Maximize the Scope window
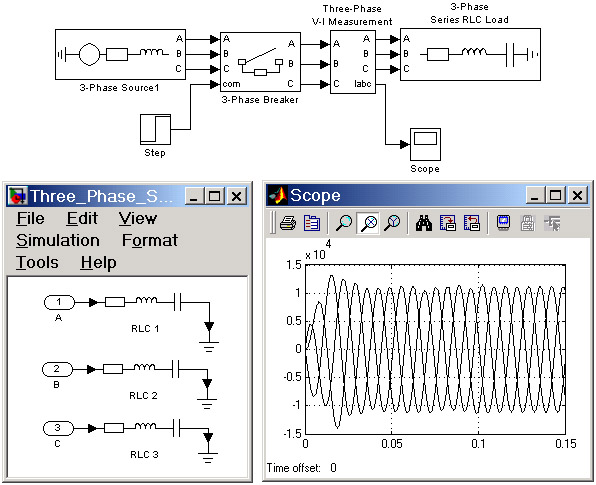This screenshot has height=485, width=596. pos(556,195)
